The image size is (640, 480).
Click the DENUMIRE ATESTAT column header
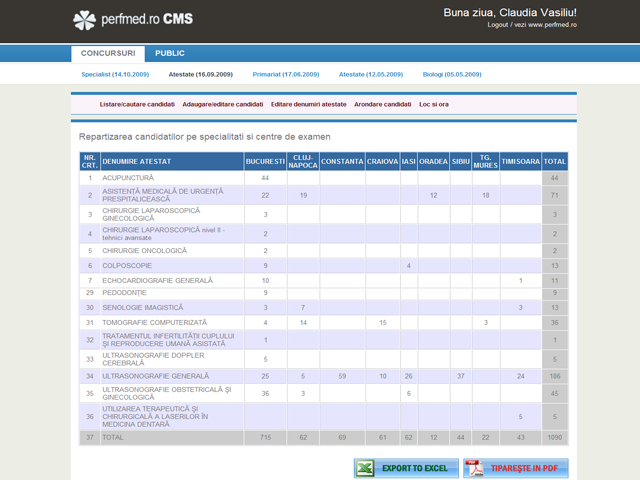(x=137, y=161)
